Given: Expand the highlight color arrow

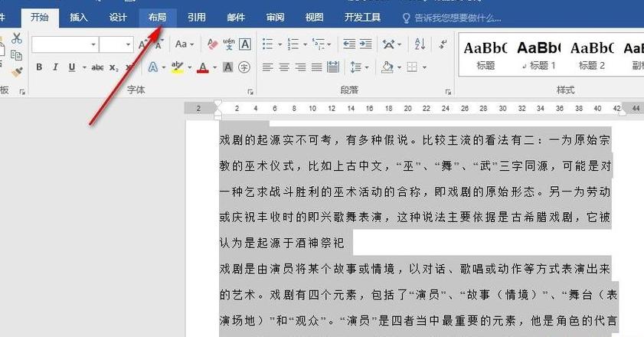Looking at the screenshot, I should click(x=189, y=67).
